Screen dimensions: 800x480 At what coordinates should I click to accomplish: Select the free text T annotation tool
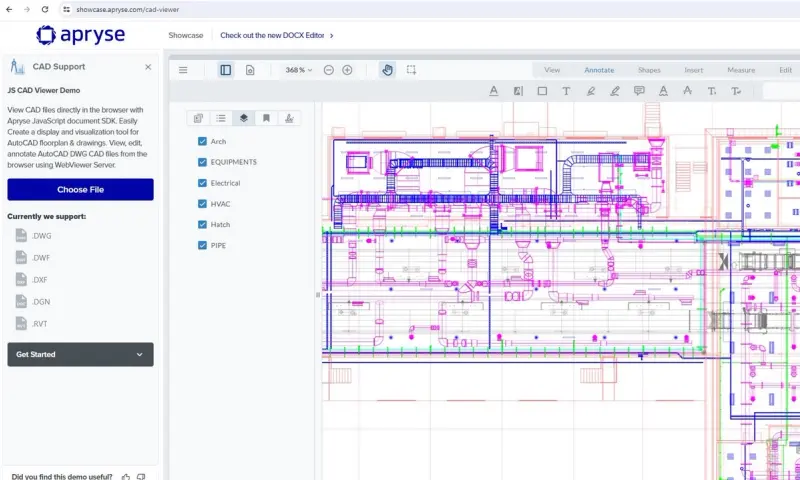(x=566, y=91)
